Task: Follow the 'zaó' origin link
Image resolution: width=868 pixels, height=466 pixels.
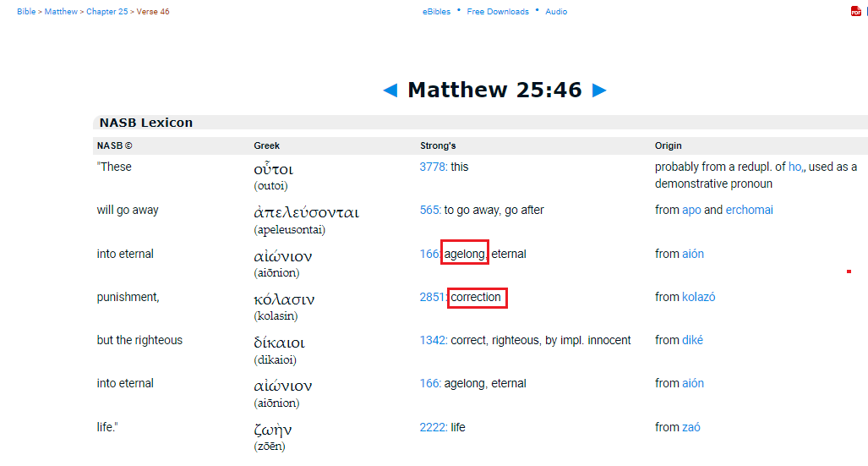Action: (x=691, y=427)
